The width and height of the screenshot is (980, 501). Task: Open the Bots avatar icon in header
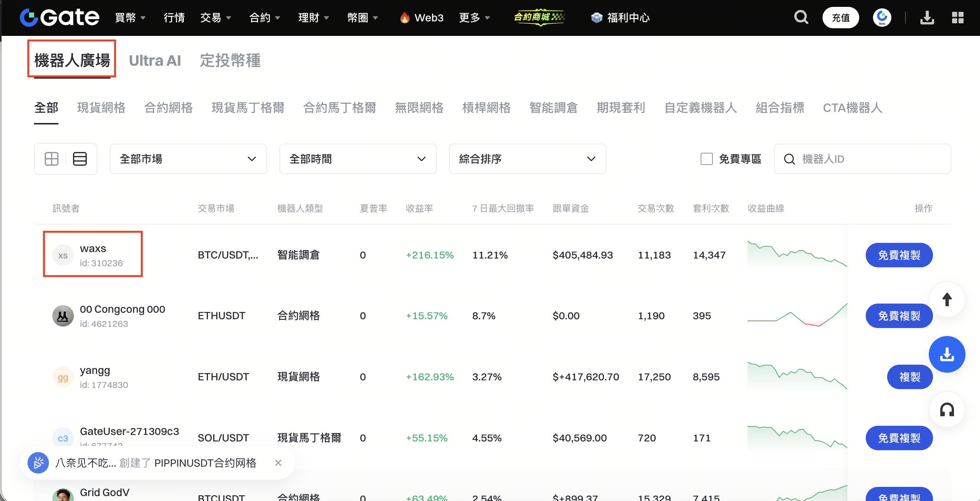(x=882, y=18)
